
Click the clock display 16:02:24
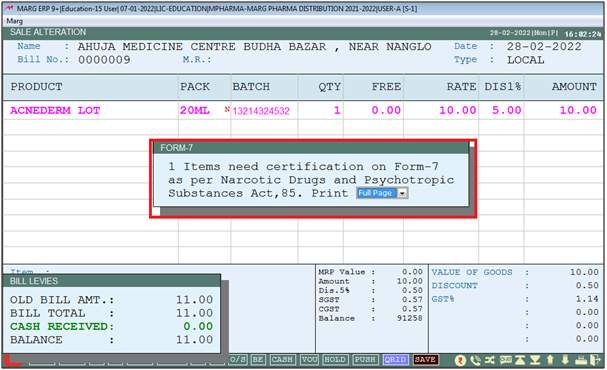tap(583, 34)
